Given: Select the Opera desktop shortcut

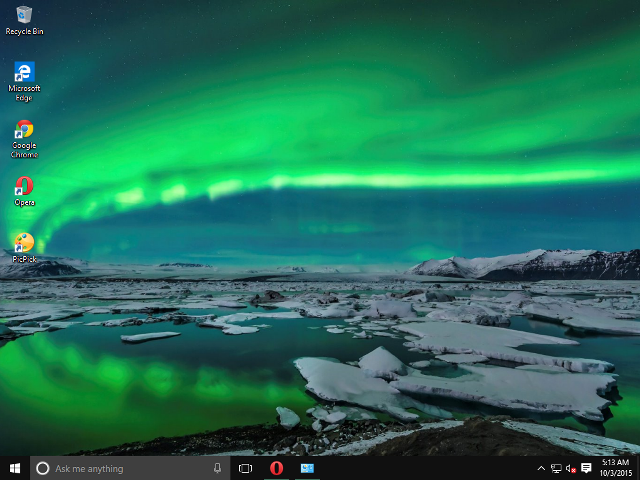Looking at the screenshot, I should (24, 191).
